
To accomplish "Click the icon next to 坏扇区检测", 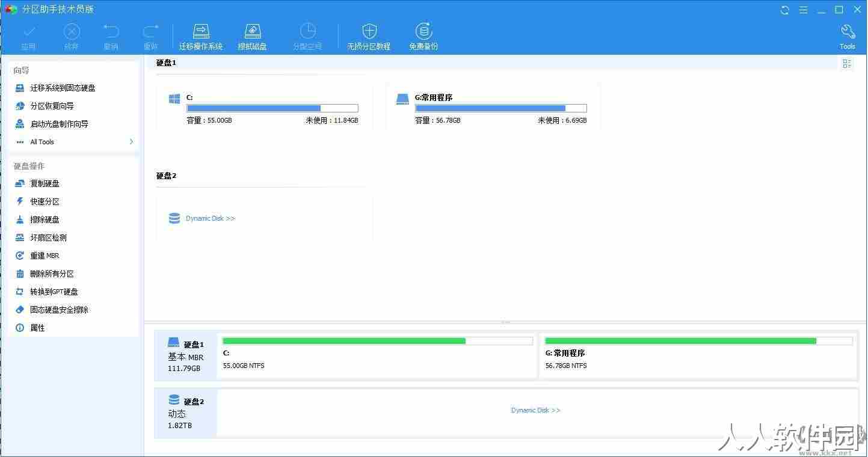I will coord(20,238).
